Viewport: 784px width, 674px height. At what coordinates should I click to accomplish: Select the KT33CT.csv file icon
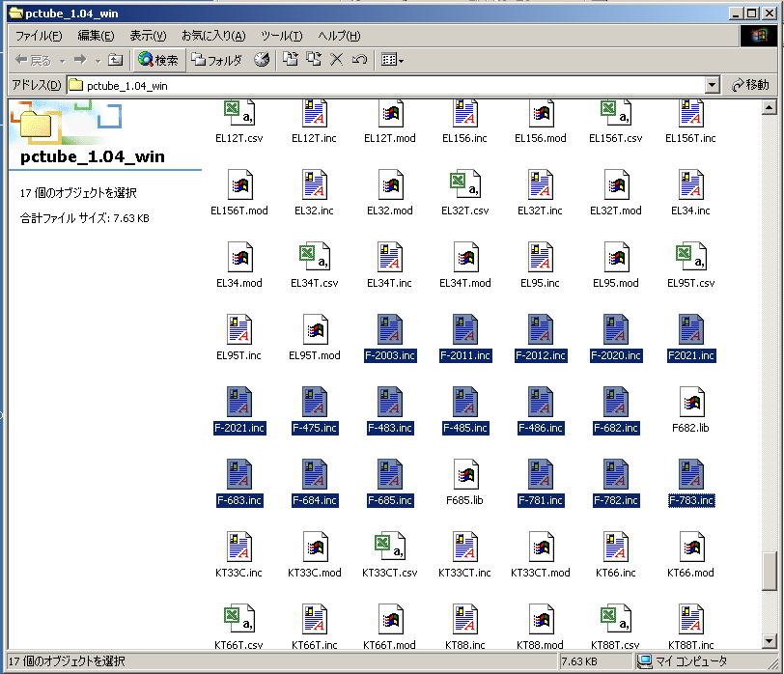pyautogui.click(x=390, y=547)
